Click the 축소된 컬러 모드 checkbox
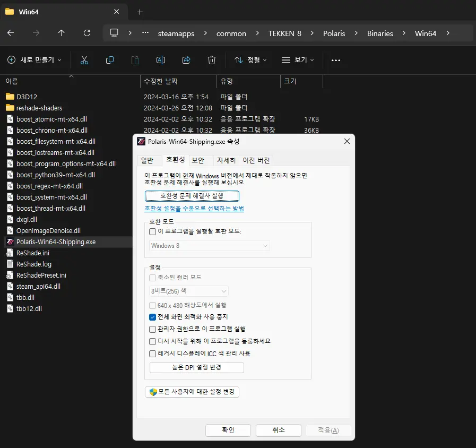 click(152, 278)
